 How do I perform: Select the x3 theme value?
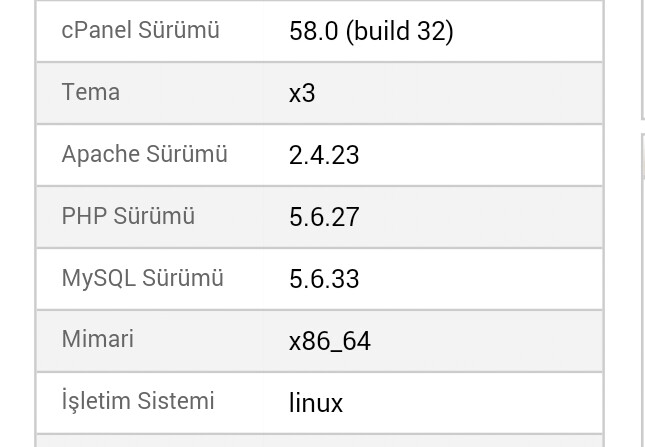(x=302, y=94)
